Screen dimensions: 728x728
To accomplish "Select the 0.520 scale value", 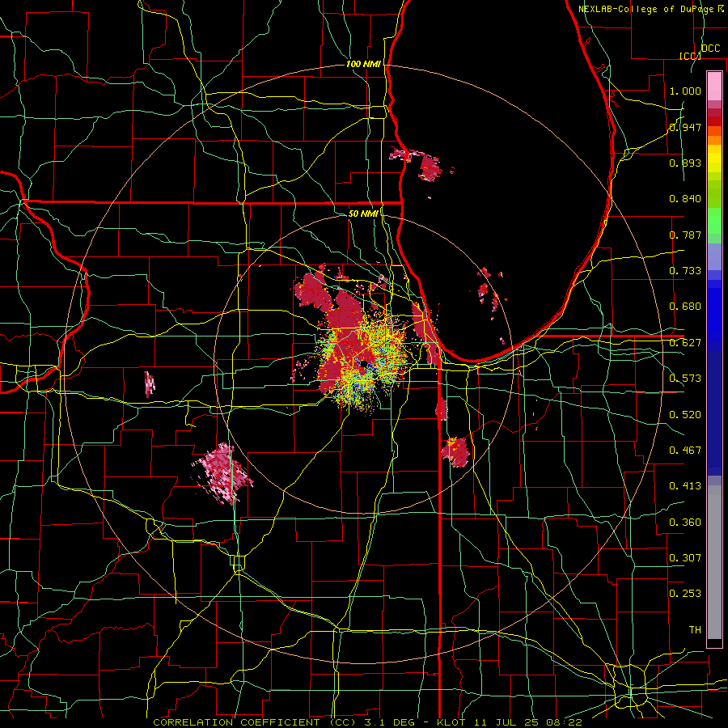I will click(685, 415).
